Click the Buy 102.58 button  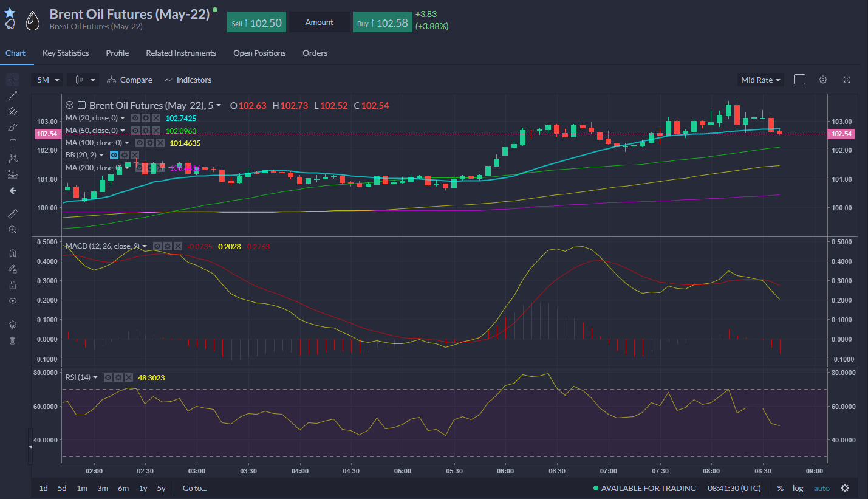pyautogui.click(x=383, y=23)
